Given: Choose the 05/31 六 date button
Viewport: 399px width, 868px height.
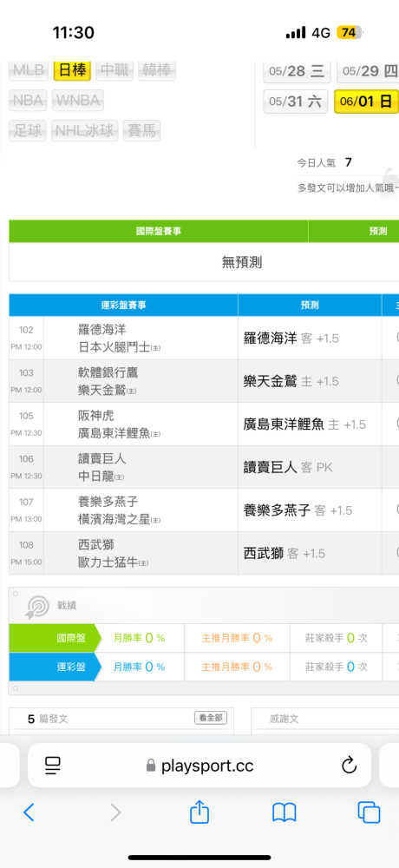Looking at the screenshot, I should (296, 102).
